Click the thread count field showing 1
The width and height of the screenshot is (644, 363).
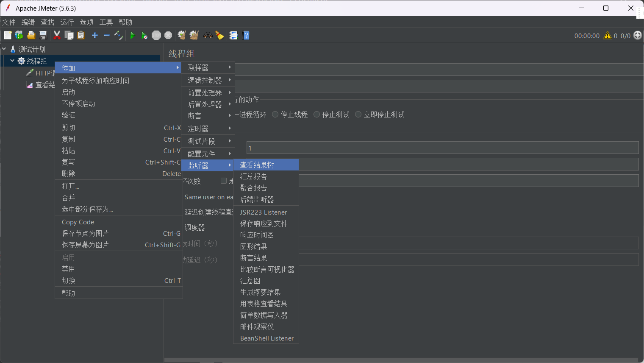point(442,148)
